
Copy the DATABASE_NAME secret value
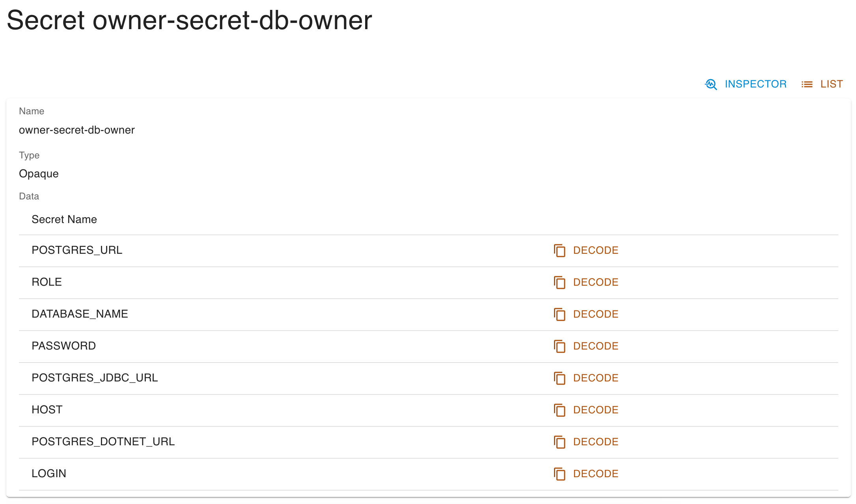click(x=560, y=314)
